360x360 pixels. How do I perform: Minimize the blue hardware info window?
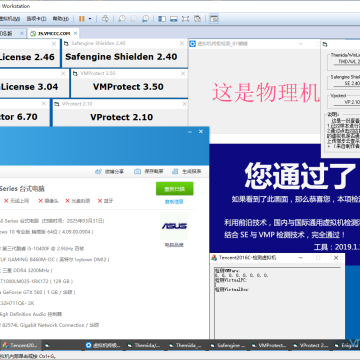point(190,132)
